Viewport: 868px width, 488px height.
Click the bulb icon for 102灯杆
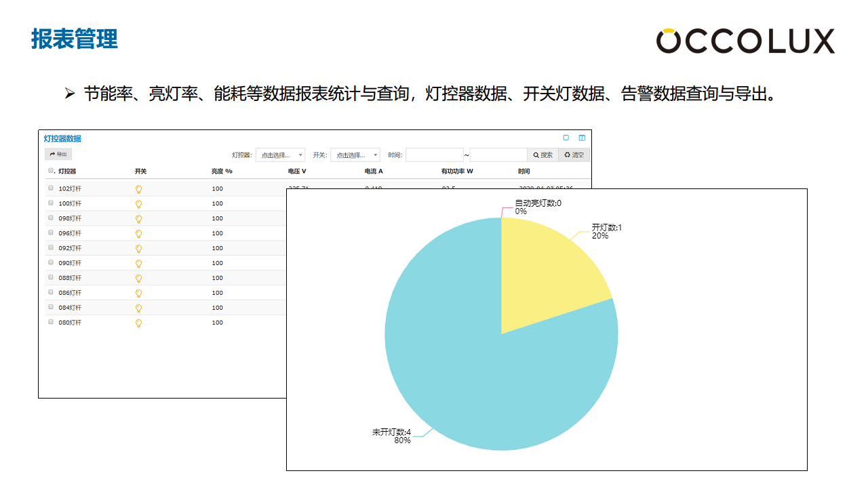(x=139, y=189)
